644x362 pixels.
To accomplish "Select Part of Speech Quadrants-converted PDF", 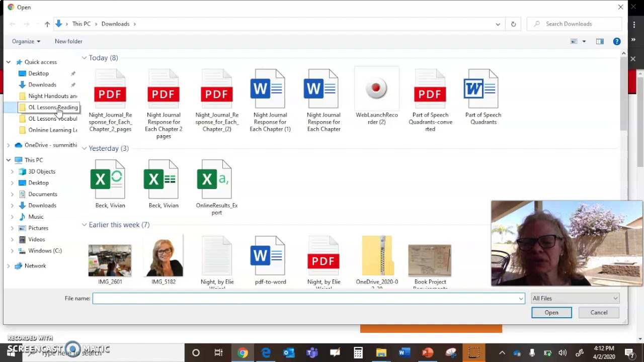I will 430,101.
